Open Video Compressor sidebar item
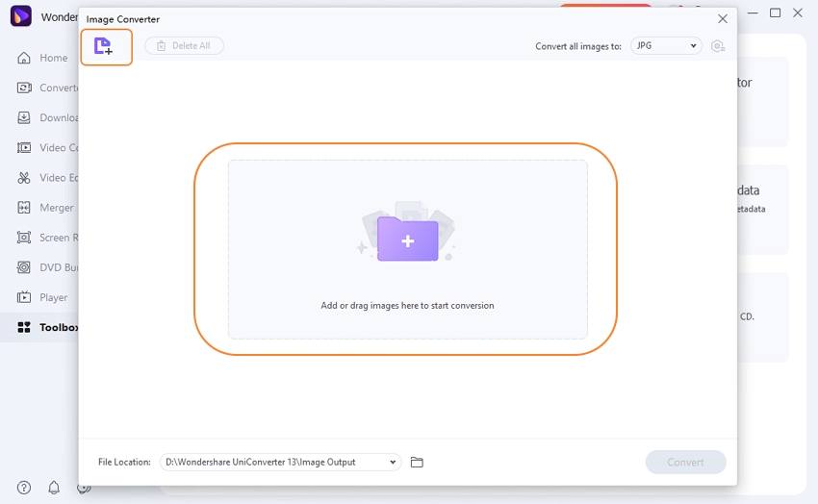818x504 pixels. 47,147
